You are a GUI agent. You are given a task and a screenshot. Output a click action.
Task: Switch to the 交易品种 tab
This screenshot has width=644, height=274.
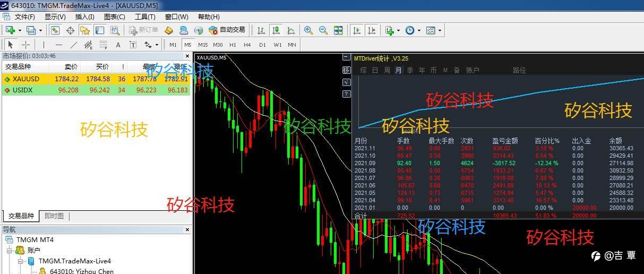[x=20, y=216]
